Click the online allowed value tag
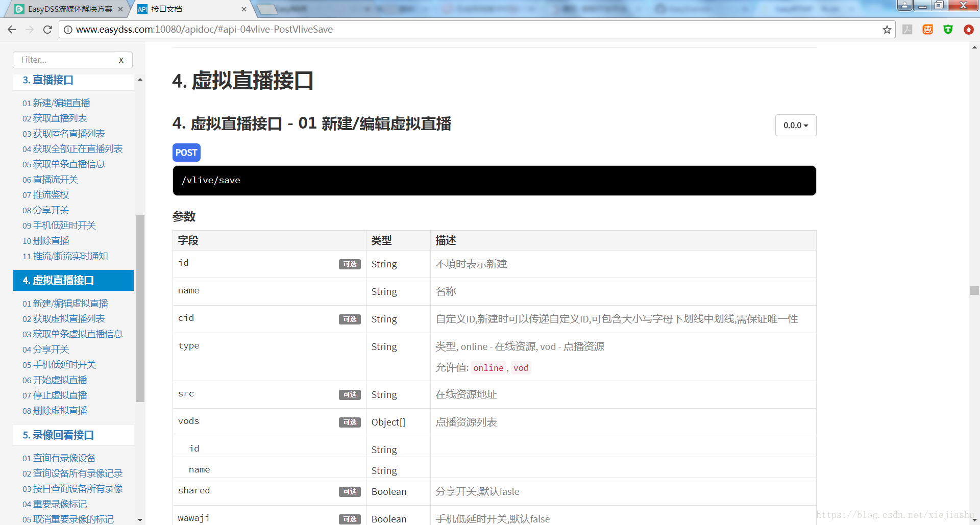The height and width of the screenshot is (525, 980). click(x=488, y=368)
